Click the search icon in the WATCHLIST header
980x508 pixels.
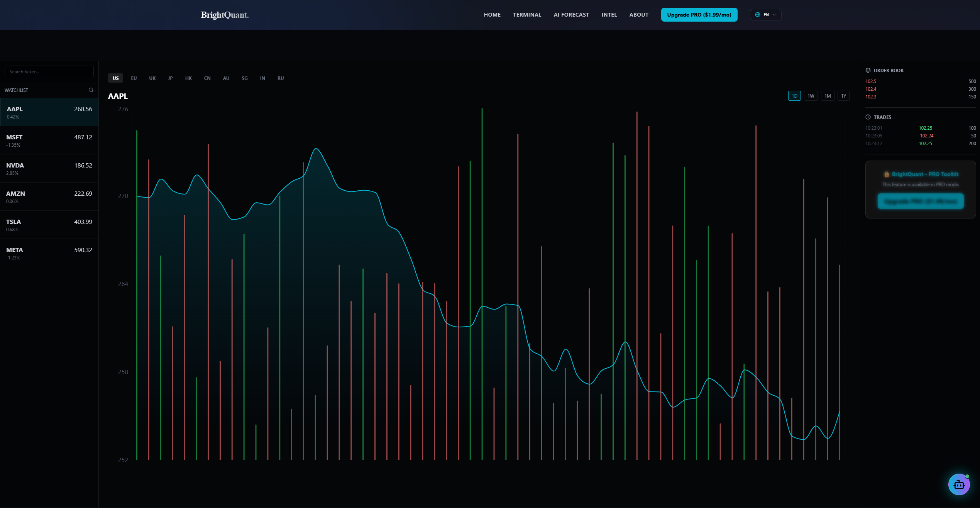[x=91, y=90]
